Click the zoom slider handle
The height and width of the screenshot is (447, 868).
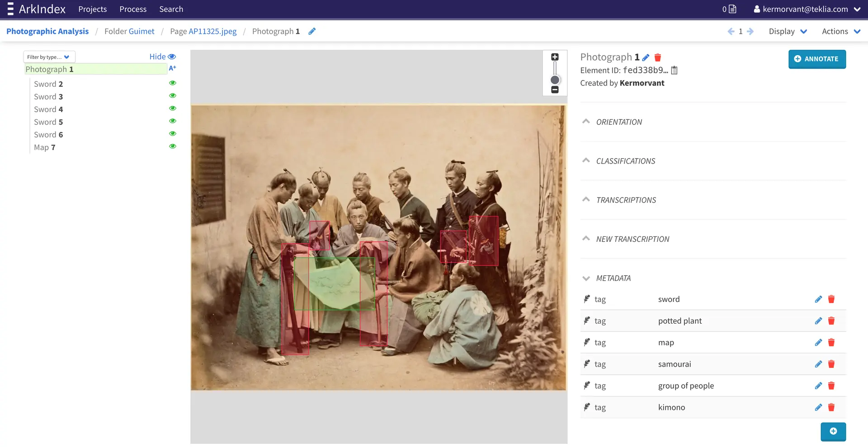click(x=555, y=80)
